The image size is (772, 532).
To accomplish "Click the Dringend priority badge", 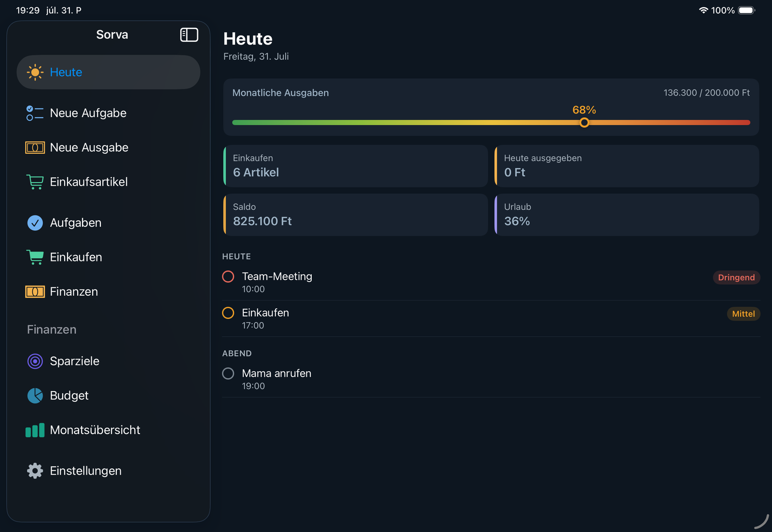I will point(736,277).
